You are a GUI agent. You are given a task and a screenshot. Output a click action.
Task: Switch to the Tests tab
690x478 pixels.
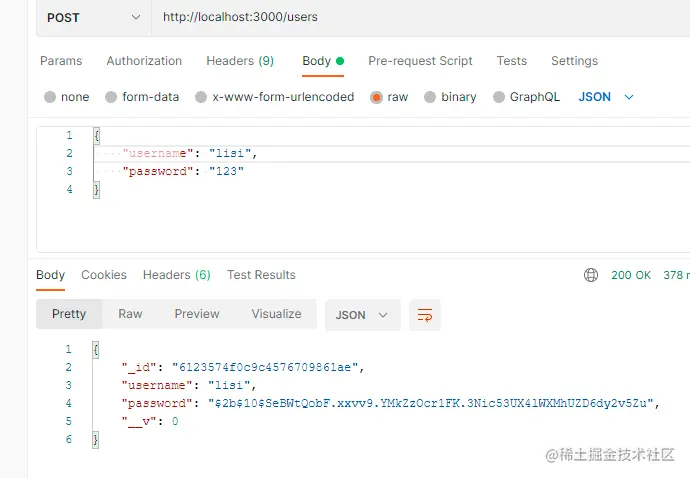(511, 61)
